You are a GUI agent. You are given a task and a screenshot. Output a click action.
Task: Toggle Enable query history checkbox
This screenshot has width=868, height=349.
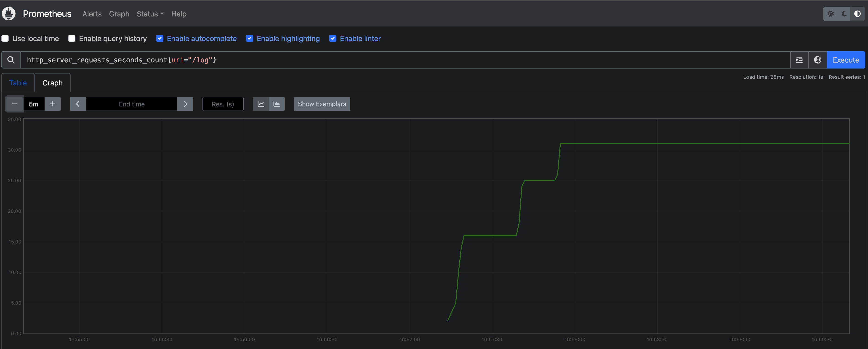click(72, 38)
